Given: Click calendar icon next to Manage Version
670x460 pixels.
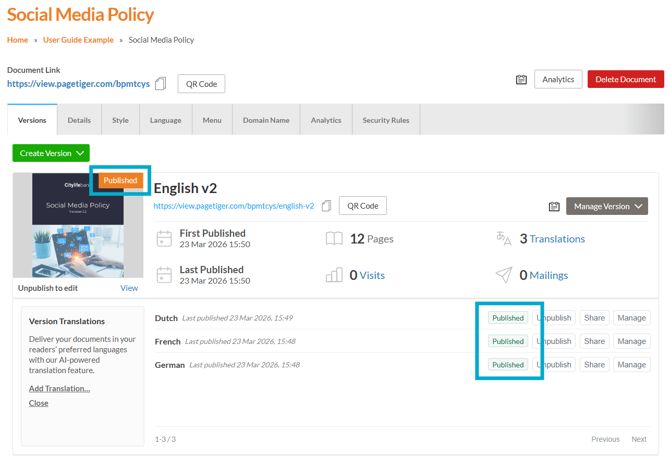Looking at the screenshot, I should click(554, 206).
